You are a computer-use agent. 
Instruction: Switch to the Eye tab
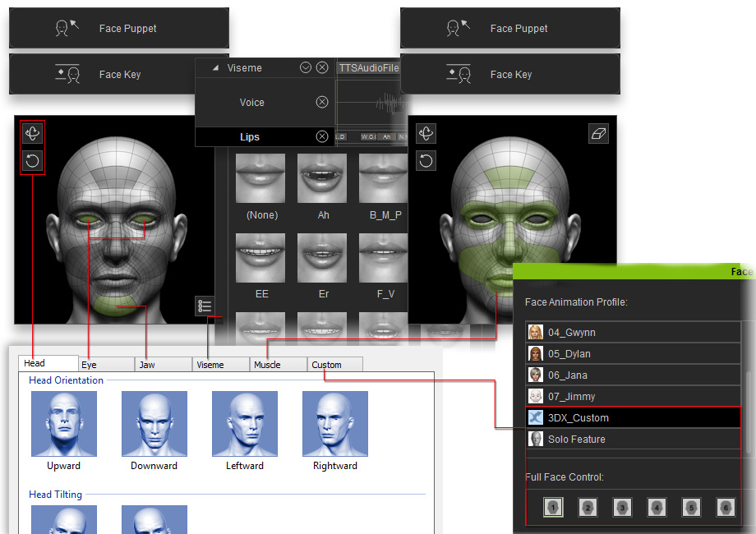pyautogui.click(x=105, y=365)
